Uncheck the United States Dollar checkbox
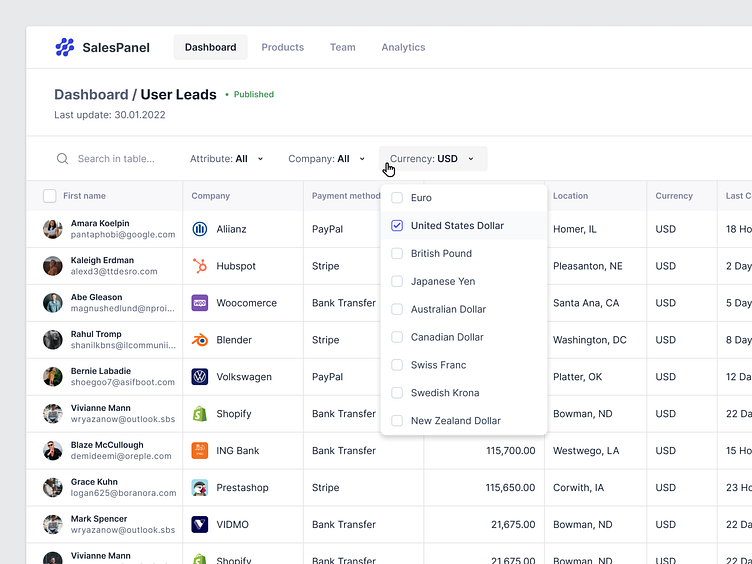 (397, 226)
